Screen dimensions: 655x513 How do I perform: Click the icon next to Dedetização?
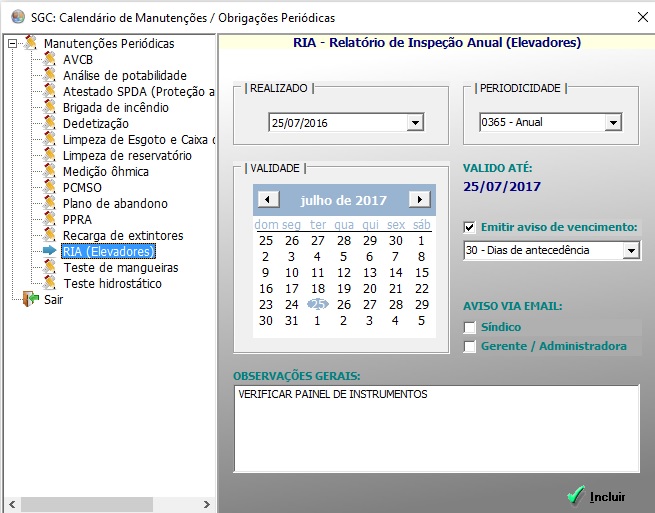point(50,124)
